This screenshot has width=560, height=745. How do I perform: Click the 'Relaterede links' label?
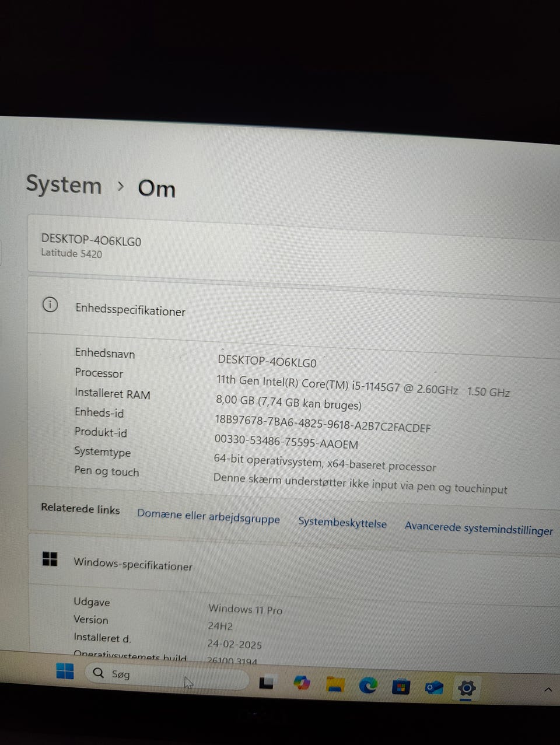point(80,509)
